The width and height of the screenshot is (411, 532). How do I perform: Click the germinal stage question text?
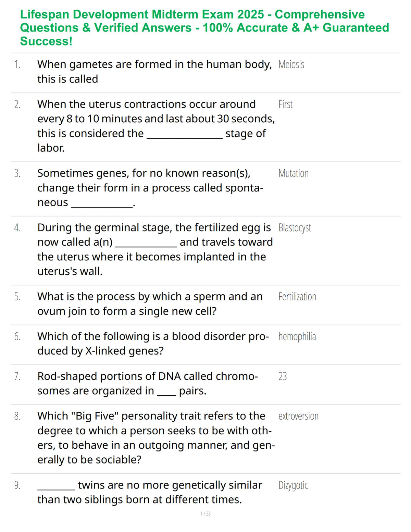click(155, 249)
